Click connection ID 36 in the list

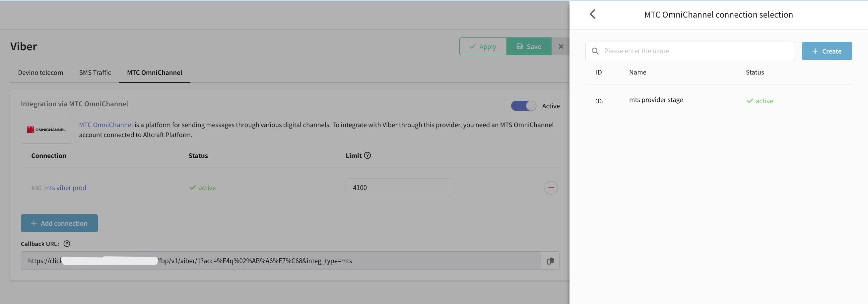click(x=599, y=101)
